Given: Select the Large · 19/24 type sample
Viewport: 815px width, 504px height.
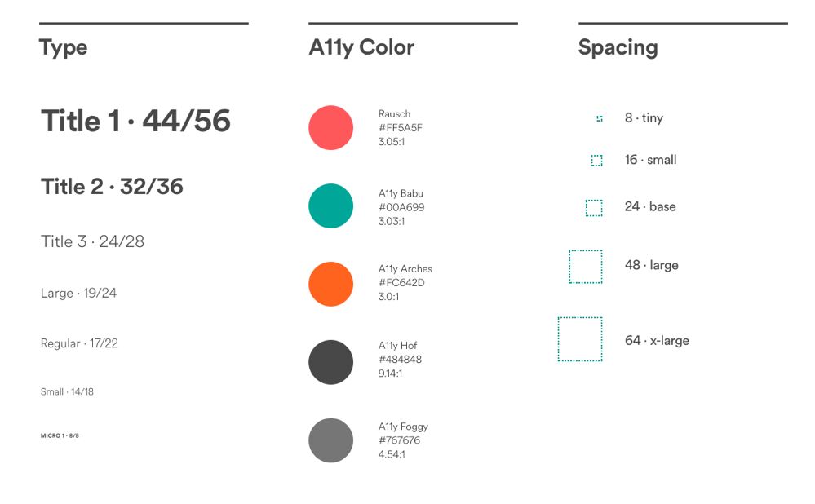Looking at the screenshot, I should tap(78, 293).
